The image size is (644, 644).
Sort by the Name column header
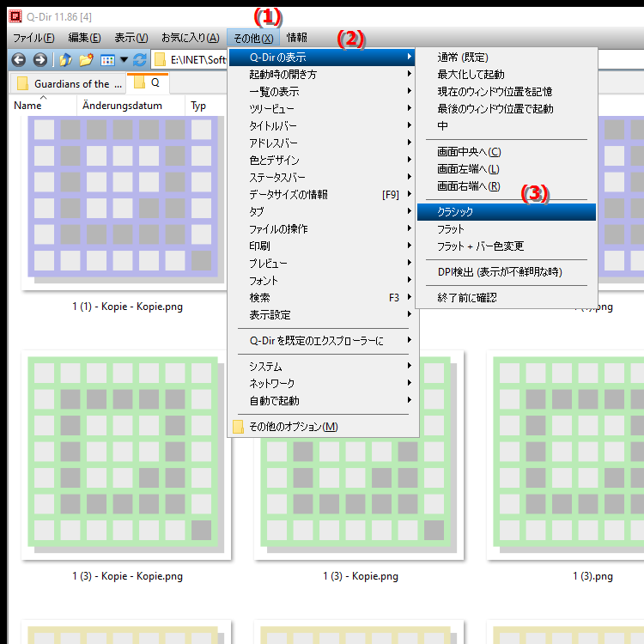click(x=43, y=106)
